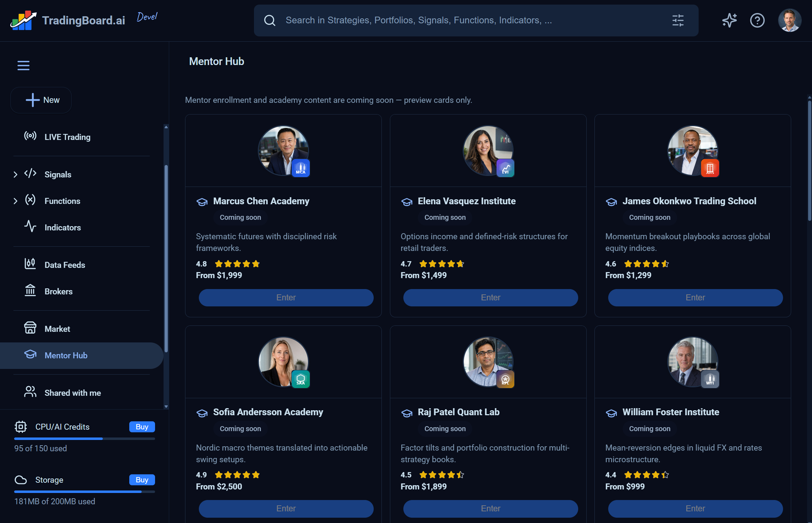The image size is (812, 523).
Task: Click the New button
Action: pos(41,100)
